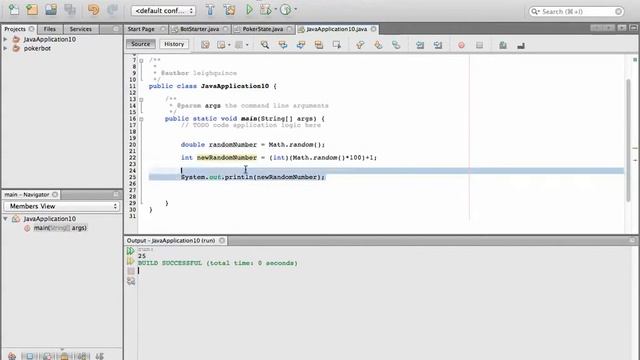
Task: Click Shift Line Left icon
Action: point(420,45)
